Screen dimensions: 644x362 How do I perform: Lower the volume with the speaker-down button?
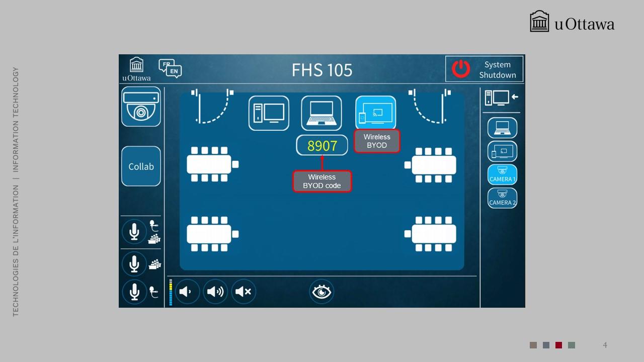[187, 292]
